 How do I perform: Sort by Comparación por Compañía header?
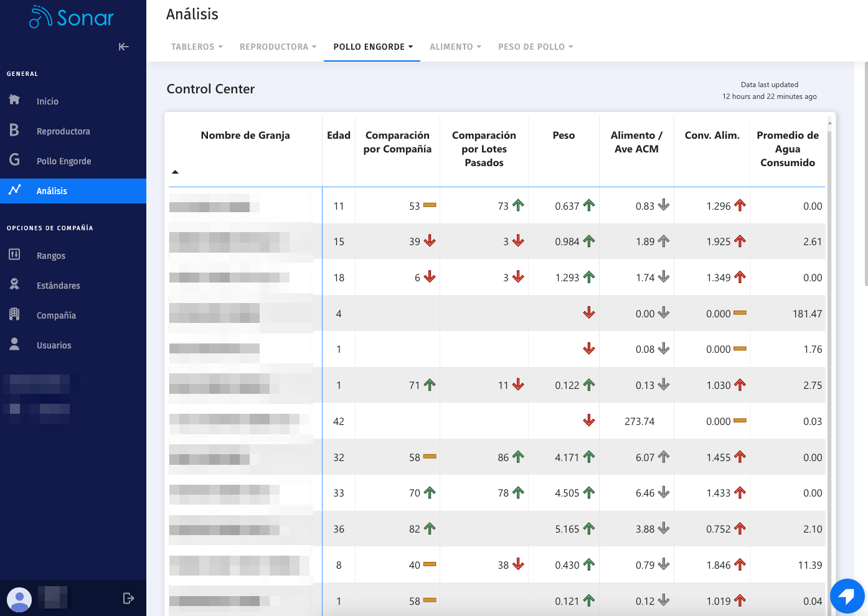pos(397,142)
